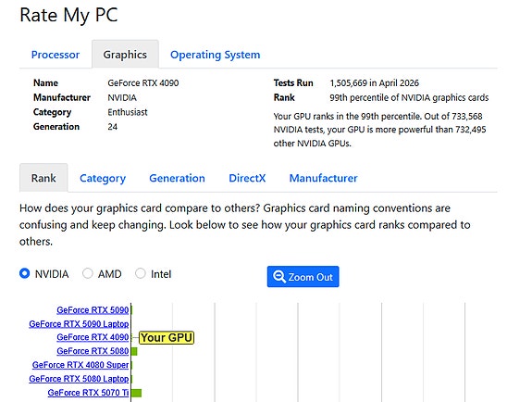The width and height of the screenshot is (532, 402).
Task: Click the Zoom Out button
Action: click(303, 277)
